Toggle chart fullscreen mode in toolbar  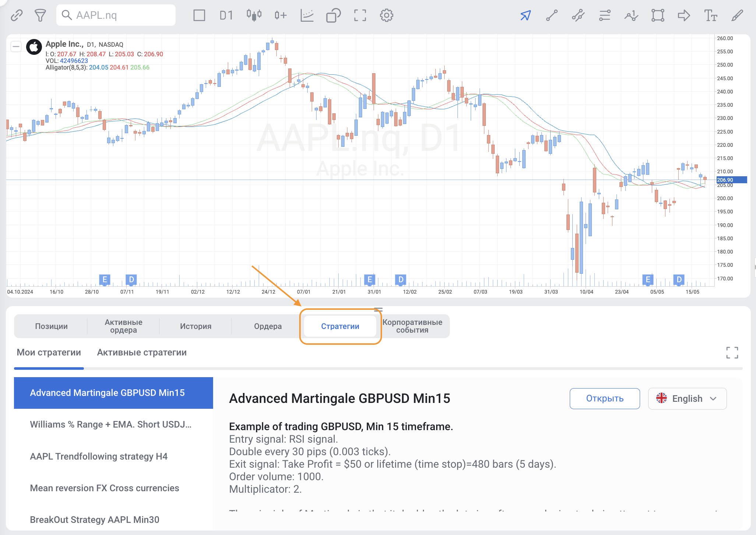[360, 15]
